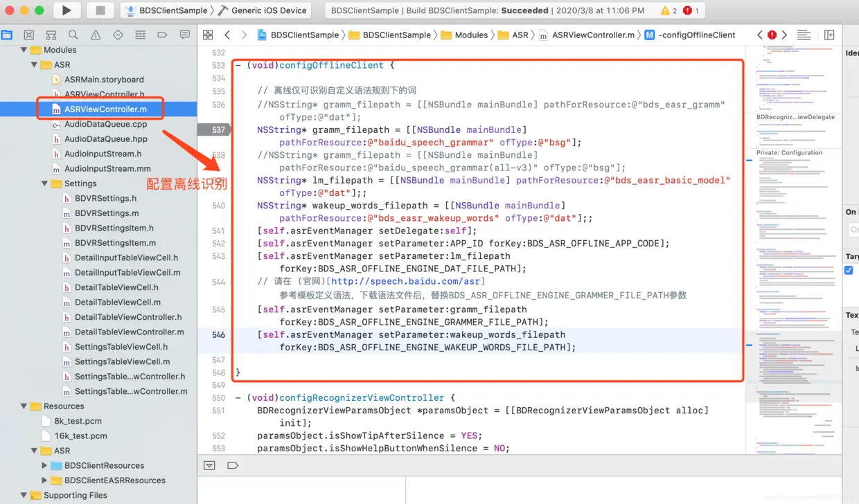Collapse the Modules group
The width and height of the screenshot is (859, 504).
[x=24, y=50]
